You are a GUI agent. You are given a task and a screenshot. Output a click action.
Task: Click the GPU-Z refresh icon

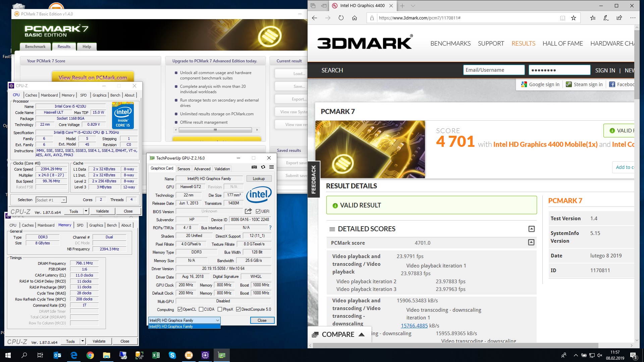coord(263,167)
